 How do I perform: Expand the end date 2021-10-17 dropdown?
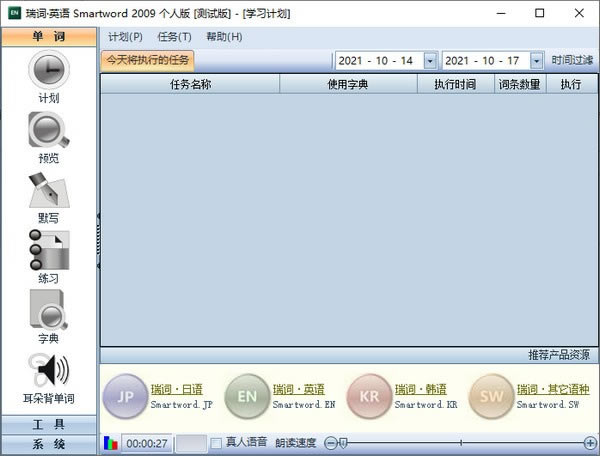point(537,61)
